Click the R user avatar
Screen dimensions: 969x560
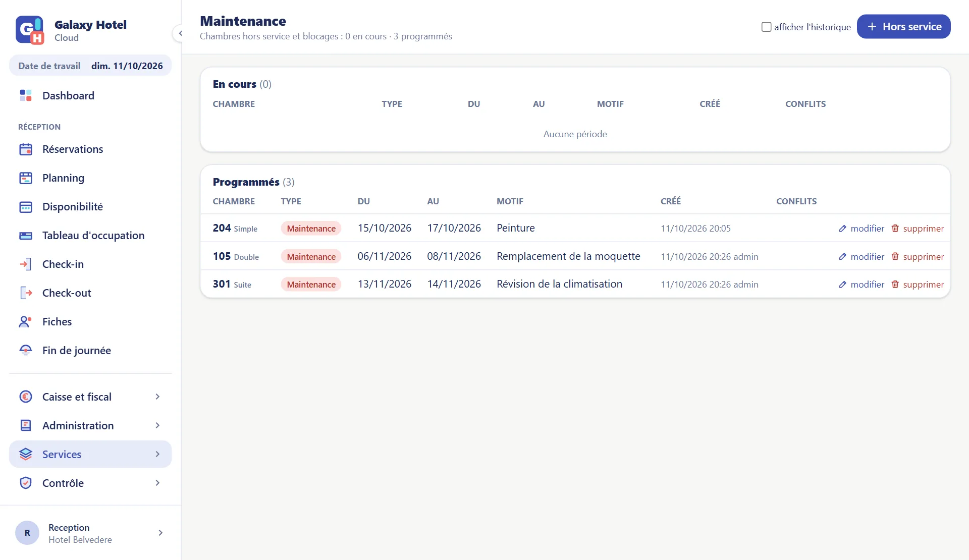27,533
